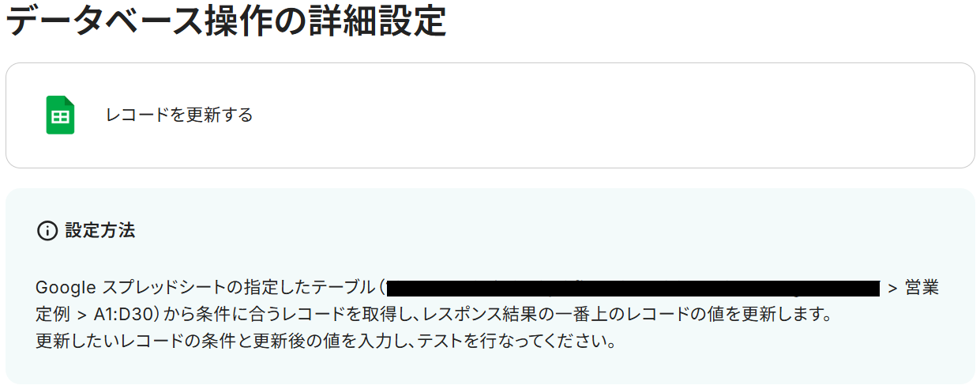Click the phrase 条件に合うレコードを取得し
The height and width of the screenshot is (389, 980).
298,315
